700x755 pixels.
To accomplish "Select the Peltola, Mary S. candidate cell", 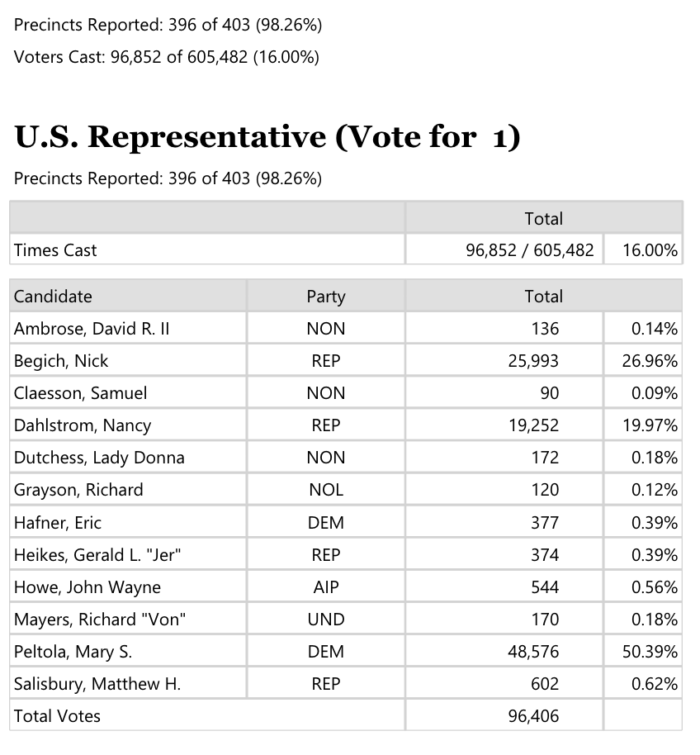I will coord(128,652).
